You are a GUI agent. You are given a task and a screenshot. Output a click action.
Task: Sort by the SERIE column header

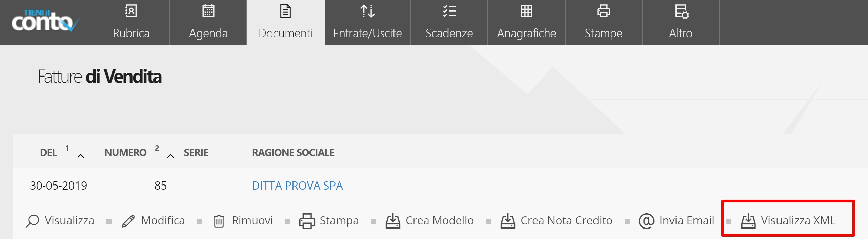coord(196,153)
